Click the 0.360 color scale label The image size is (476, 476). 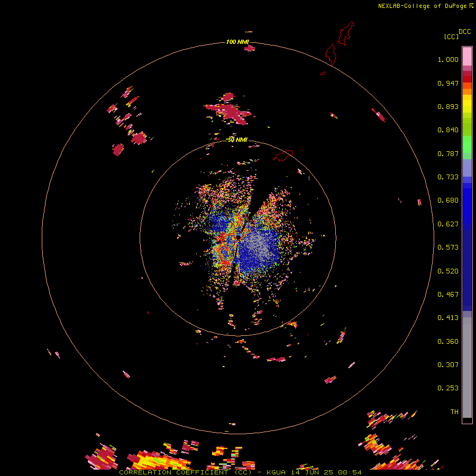[x=448, y=342]
